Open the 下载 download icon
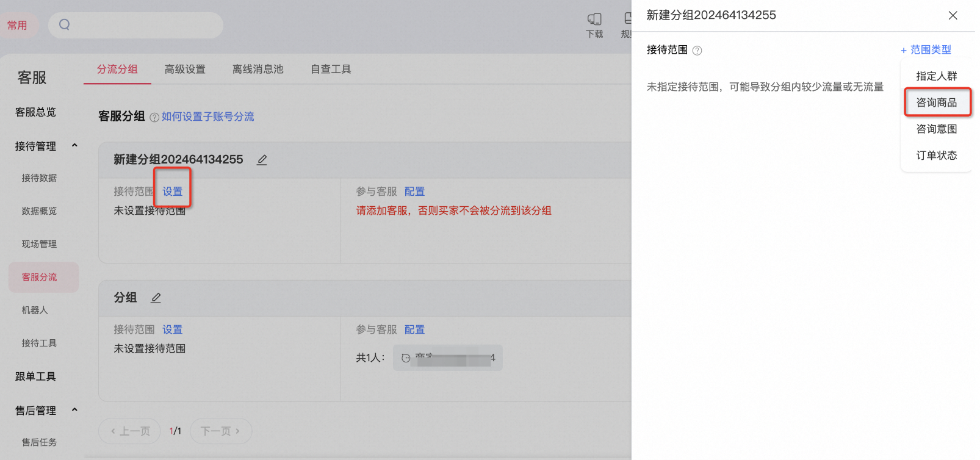The image size is (980, 460). 594,26
